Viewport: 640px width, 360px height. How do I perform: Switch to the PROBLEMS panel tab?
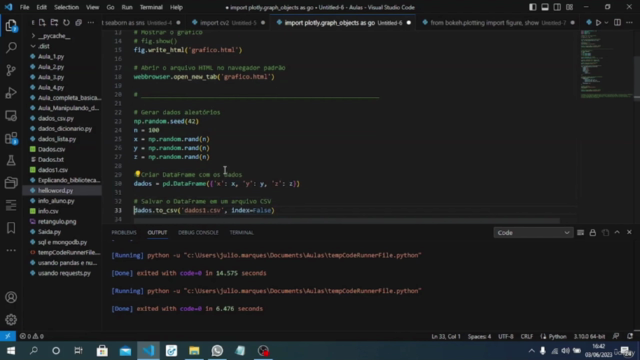124,233
